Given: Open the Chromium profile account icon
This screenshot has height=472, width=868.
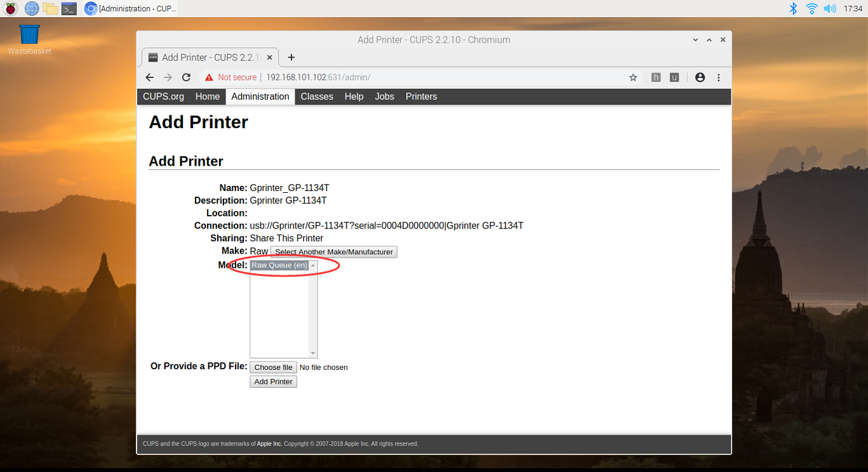Looking at the screenshot, I should pyautogui.click(x=700, y=77).
